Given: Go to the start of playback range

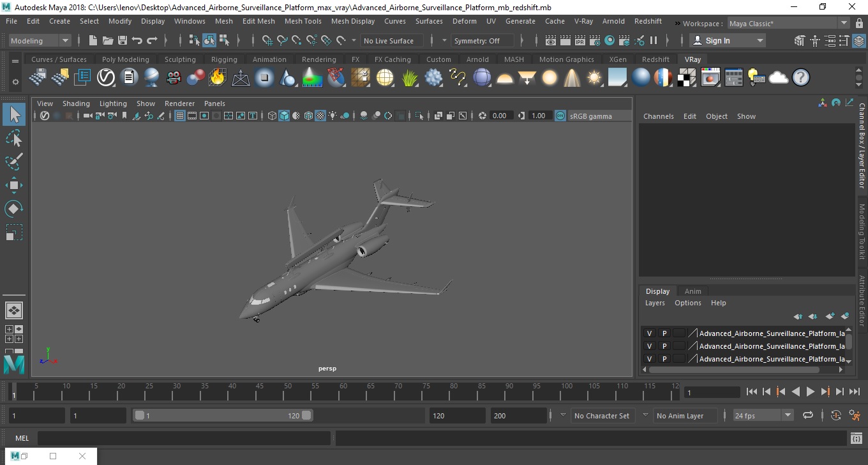Looking at the screenshot, I should (x=752, y=392).
